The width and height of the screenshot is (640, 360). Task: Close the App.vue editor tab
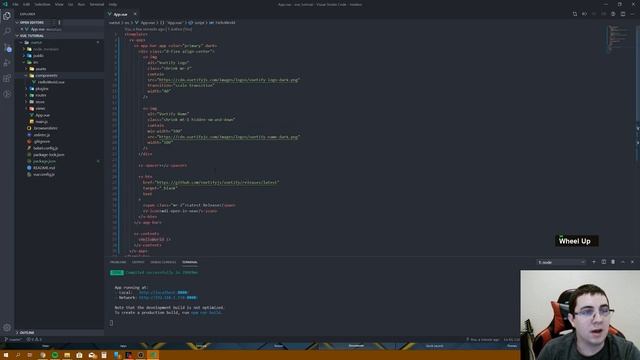tap(135, 14)
